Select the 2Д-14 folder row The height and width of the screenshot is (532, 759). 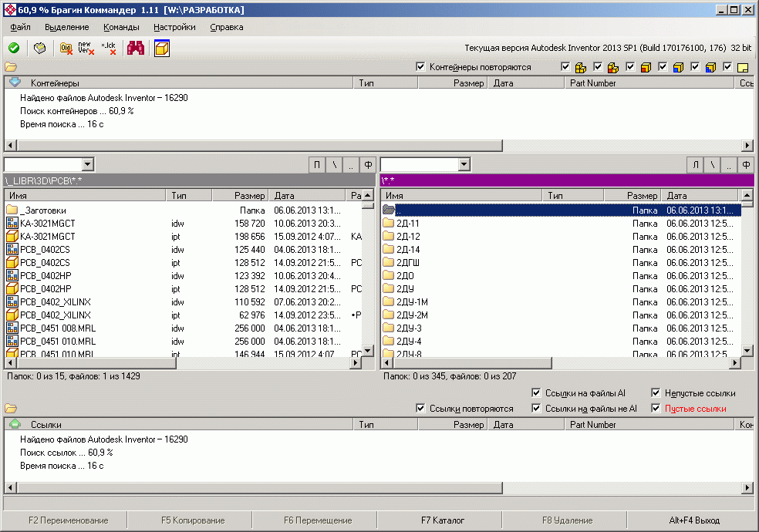[561, 249]
